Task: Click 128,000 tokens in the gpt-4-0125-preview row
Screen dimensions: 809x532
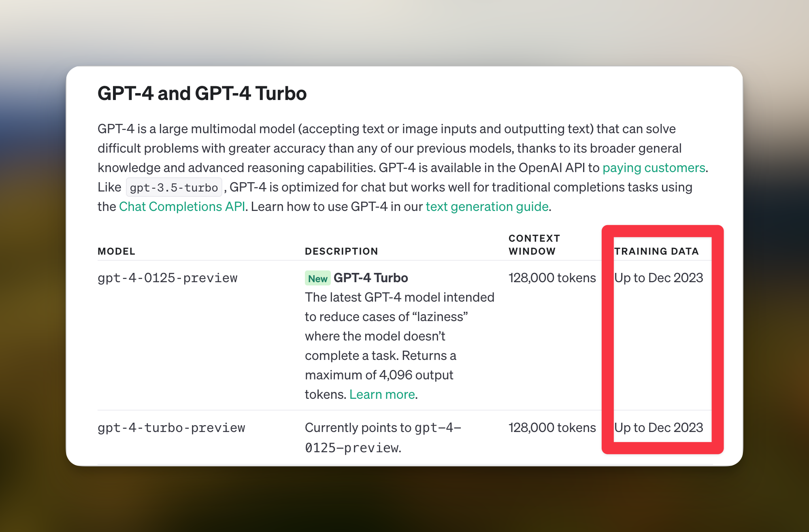Action: pyautogui.click(x=552, y=278)
